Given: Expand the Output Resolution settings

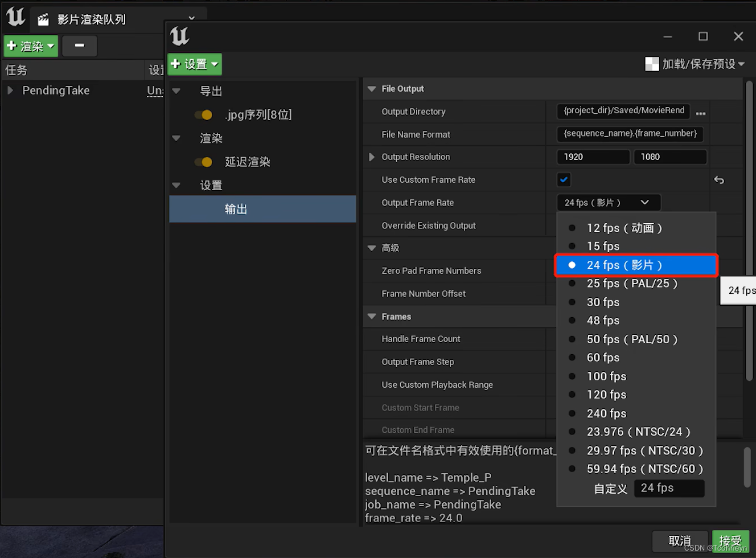Looking at the screenshot, I should point(371,157).
